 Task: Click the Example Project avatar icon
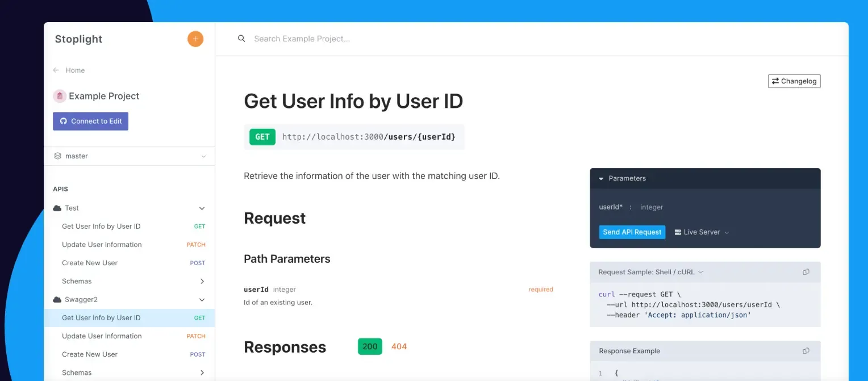pyautogui.click(x=60, y=96)
